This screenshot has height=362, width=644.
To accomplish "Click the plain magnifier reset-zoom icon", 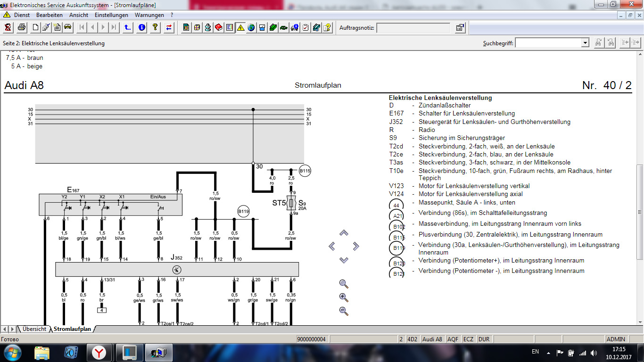I will [344, 284].
